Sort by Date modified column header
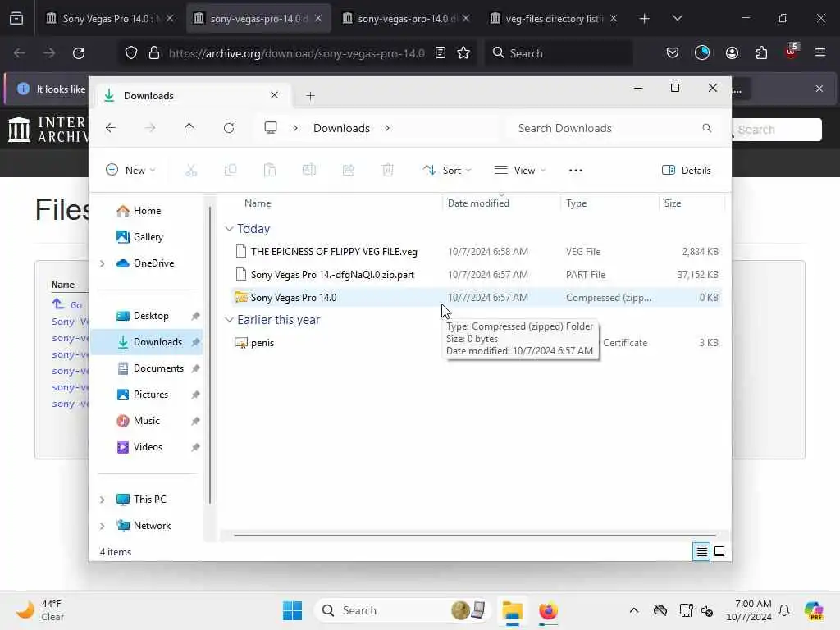This screenshot has height=630, width=840. (x=478, y=203)
